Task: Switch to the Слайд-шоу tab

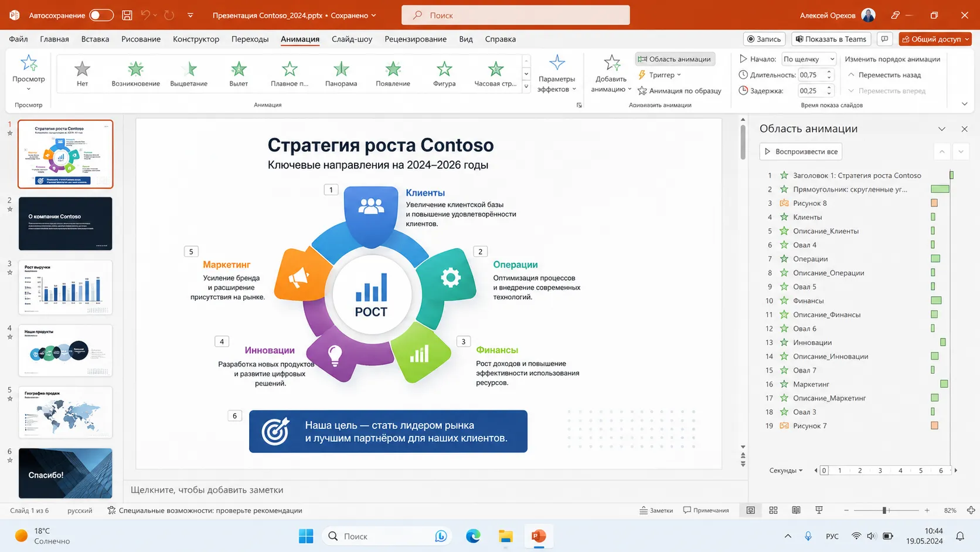Action: click(x=352, y=39)
